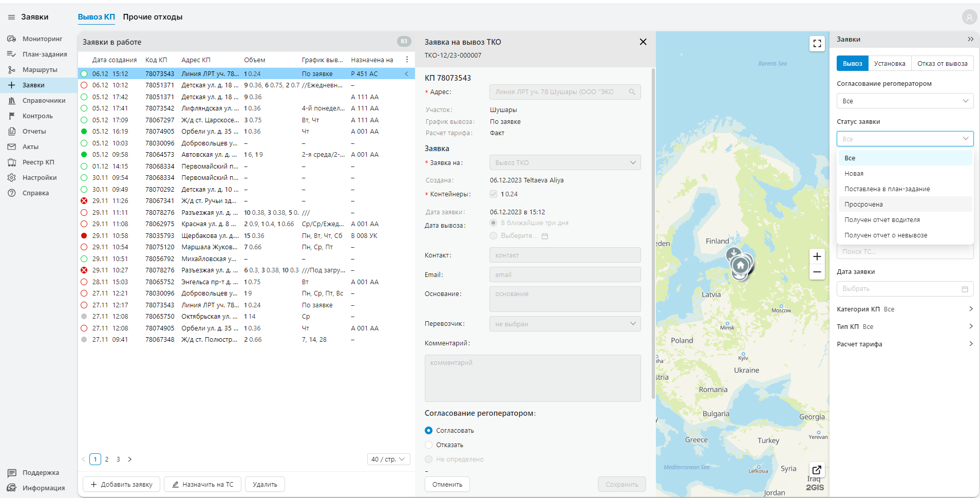Zoom in the map with plus button
This screenshot has height=498, width=980.
click(817, 256)
